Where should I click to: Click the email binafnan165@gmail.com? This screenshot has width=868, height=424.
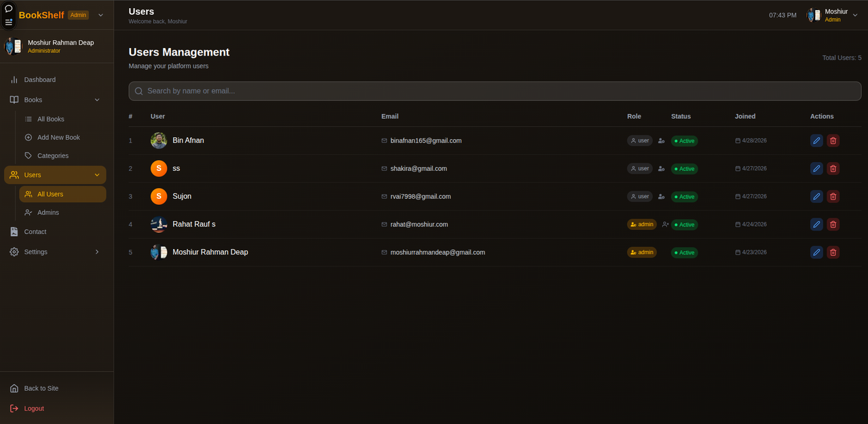point(426,140)
